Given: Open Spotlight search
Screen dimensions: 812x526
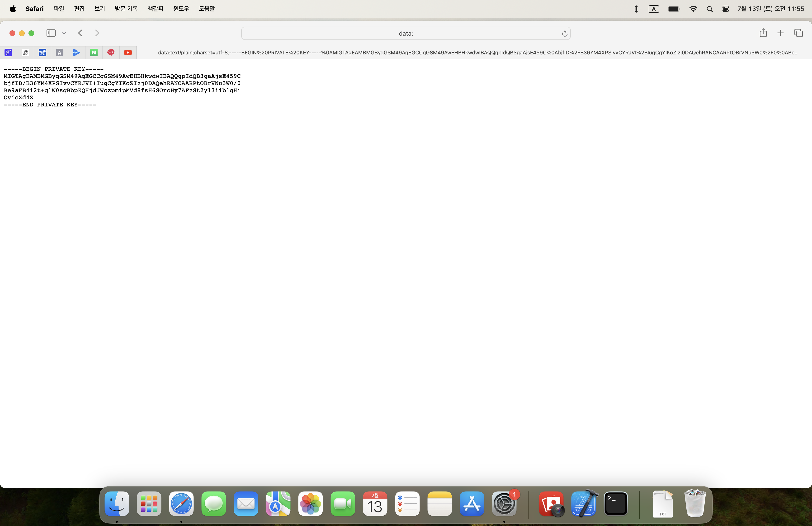Looking at the screenshot, I should coord(709,9).
